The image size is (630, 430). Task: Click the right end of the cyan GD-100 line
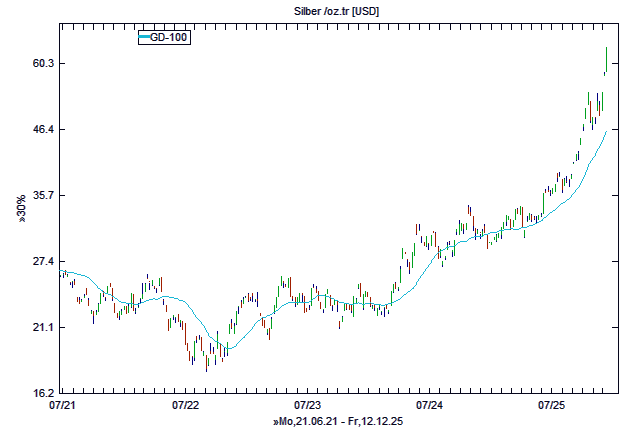[x=606, y=131]
